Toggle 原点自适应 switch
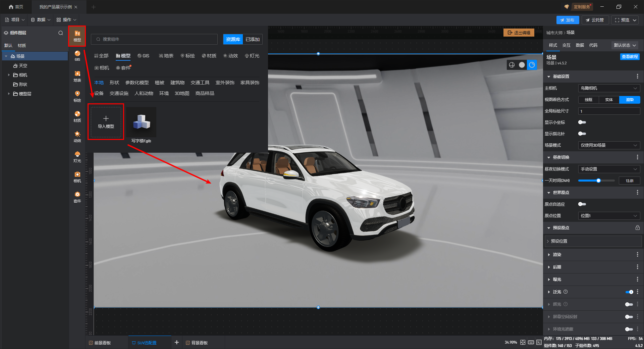This screenshot has width=644, height=349. click(582, 204)
